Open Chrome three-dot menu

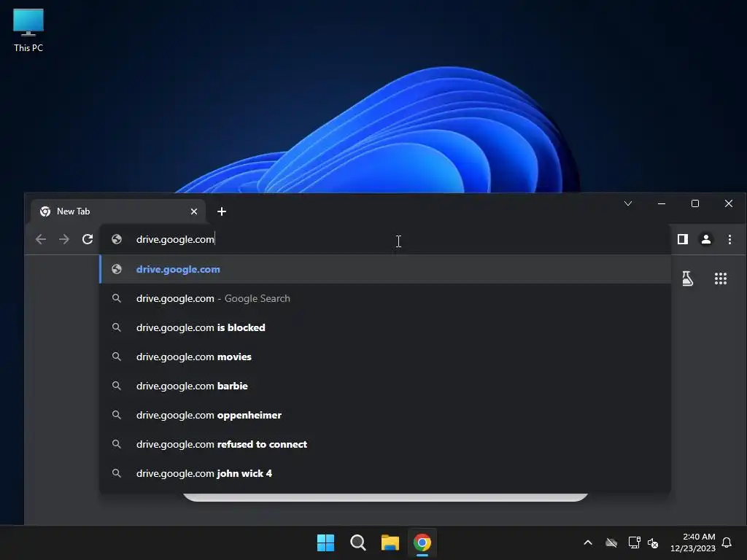[729, 239]
